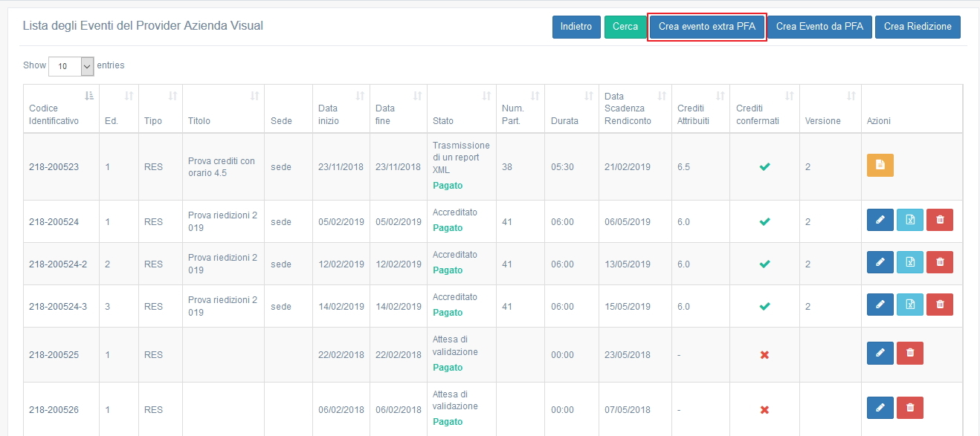
Task: Click the spreadsheet icon for event 218-200524
Action: click(910, 220)
